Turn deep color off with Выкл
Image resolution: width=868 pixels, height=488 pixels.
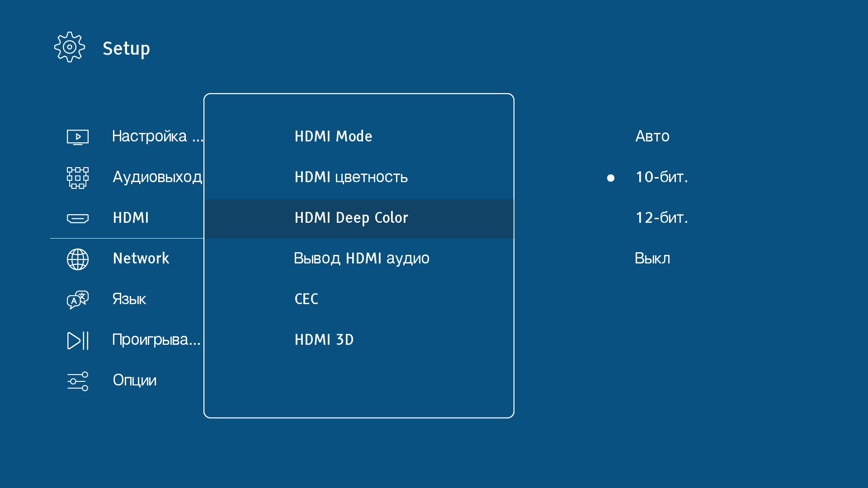click(652, 258)
